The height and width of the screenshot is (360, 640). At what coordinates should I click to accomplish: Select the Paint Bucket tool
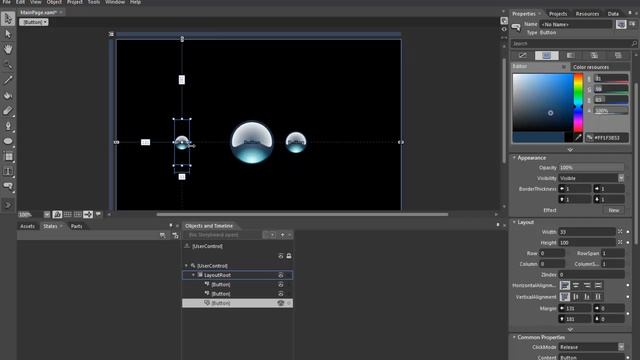click(8, 95)
